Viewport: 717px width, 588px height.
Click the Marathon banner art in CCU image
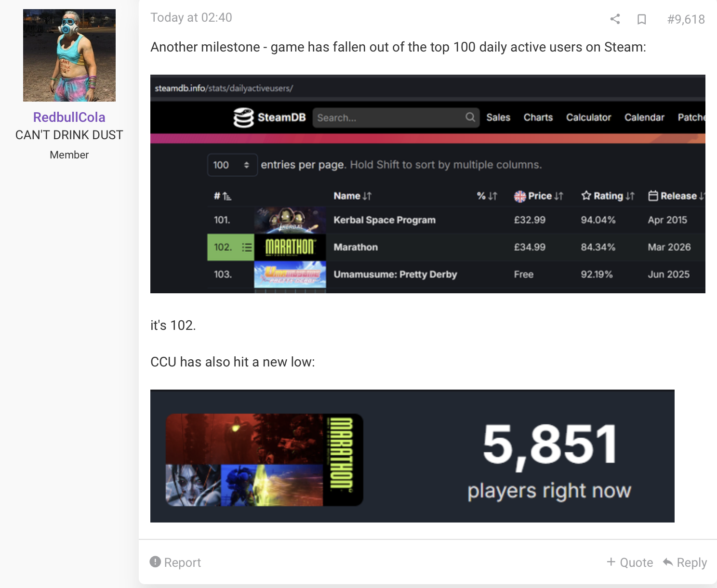point(264,460)
